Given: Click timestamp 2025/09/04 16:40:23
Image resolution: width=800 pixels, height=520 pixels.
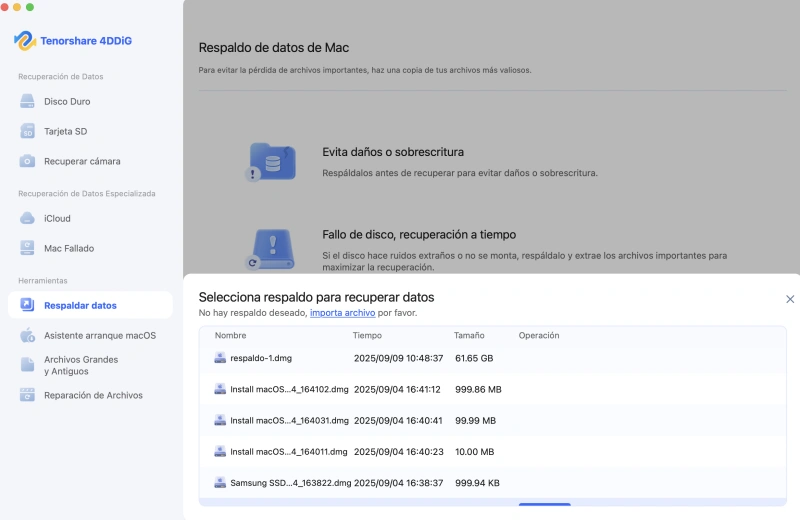Looking at the screenshot, I should (x=398, y=451).
